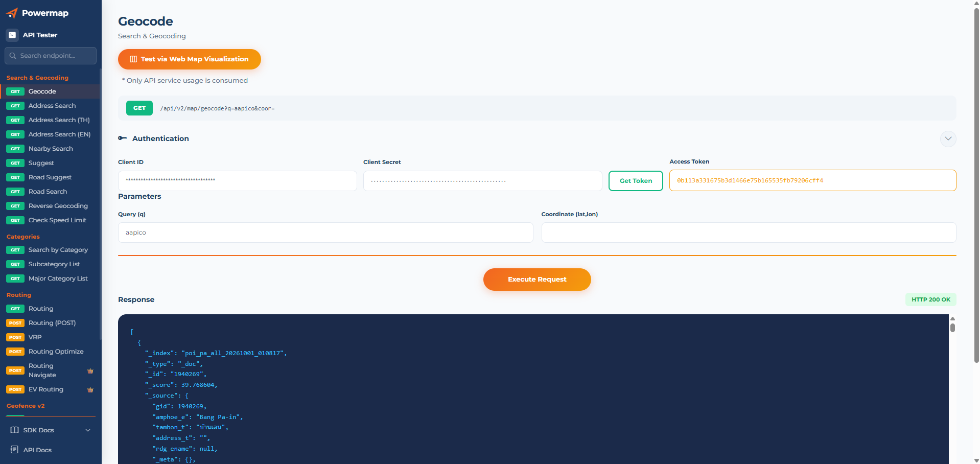Open Routing Optimize endpoint
This screenshot has width=980, height=464.
click(50, 352)
